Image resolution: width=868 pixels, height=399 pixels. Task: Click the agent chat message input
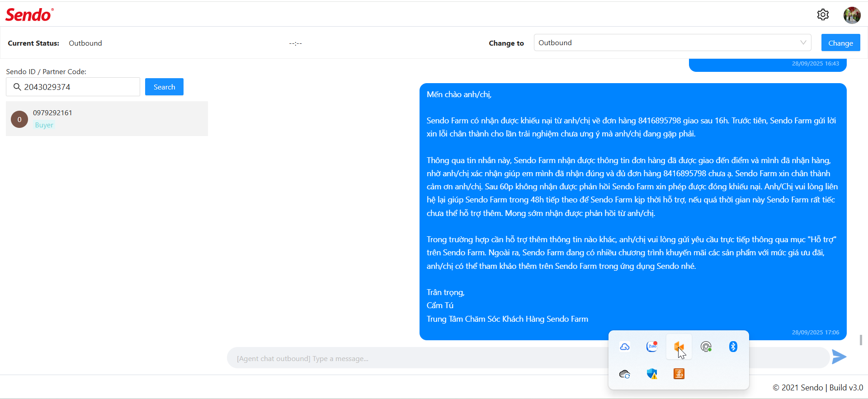click(x=528, y=358)
